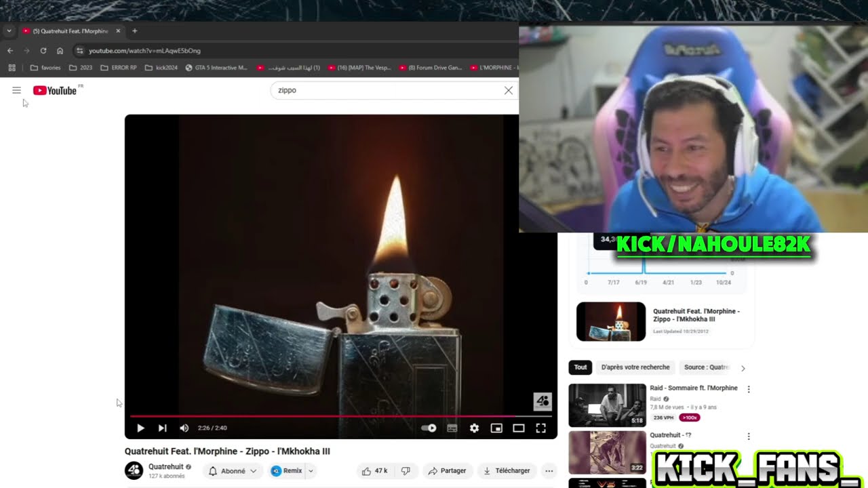Go forward in the browser

pos(26,51)
